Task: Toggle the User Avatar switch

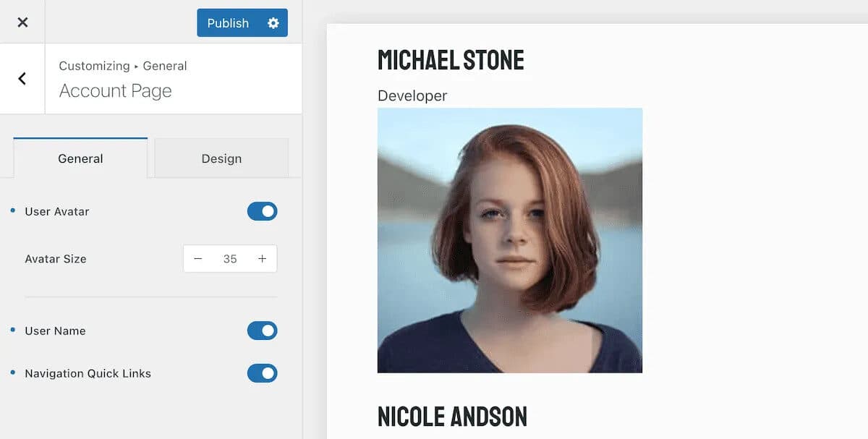Action: [262, 211]
